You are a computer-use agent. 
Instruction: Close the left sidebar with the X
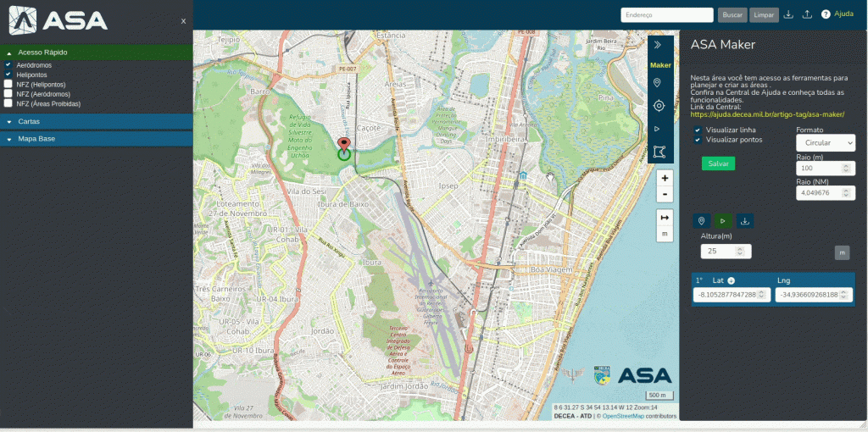point(183,21)
